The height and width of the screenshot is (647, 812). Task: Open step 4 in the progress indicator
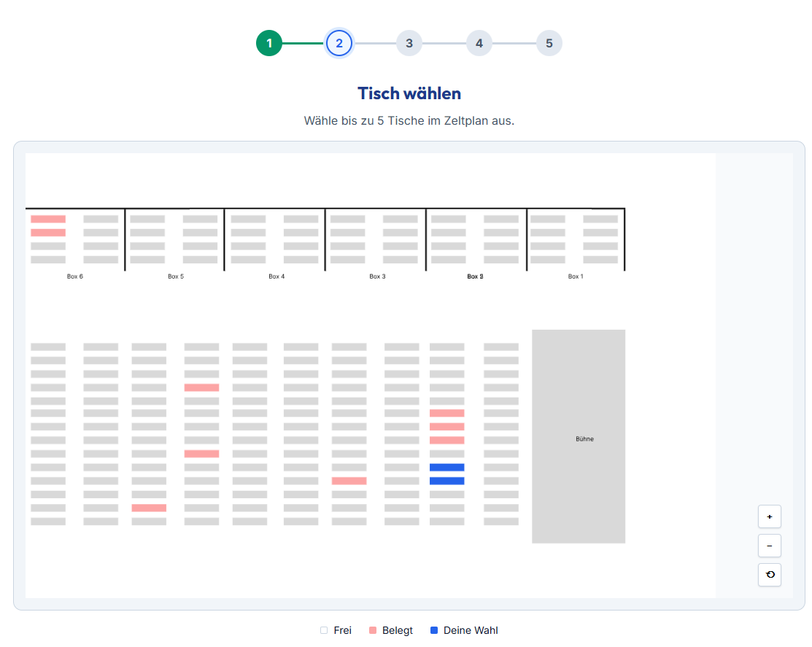[x=479, y=44]
